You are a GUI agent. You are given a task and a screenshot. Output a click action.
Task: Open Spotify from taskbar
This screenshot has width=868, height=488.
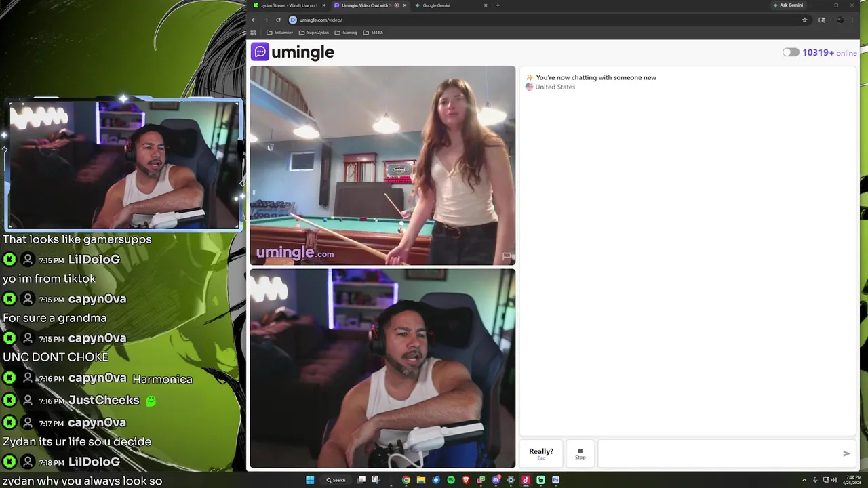coord(451,480)
